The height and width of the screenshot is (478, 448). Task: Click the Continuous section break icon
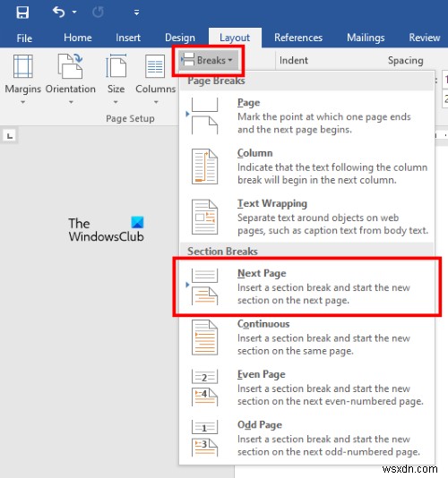click(x=204, y=337)
